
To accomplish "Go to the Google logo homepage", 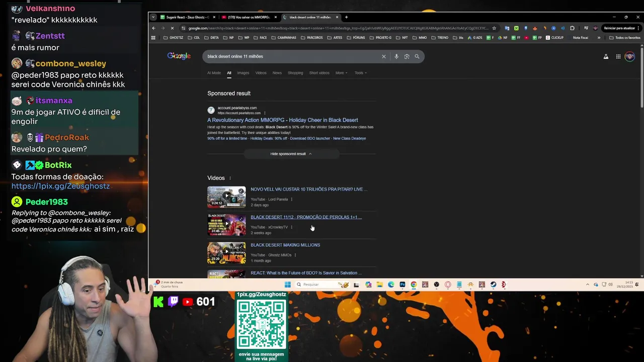I will (179, 56).
